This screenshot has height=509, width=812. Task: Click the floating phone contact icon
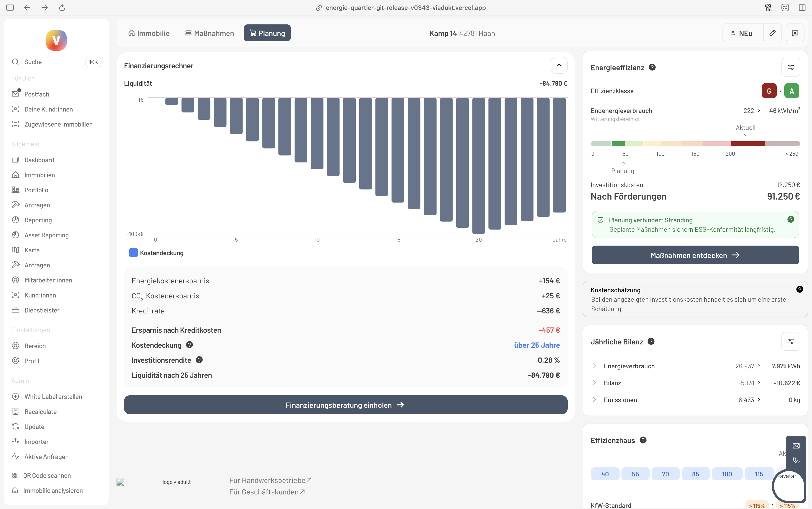pos(796,460)
